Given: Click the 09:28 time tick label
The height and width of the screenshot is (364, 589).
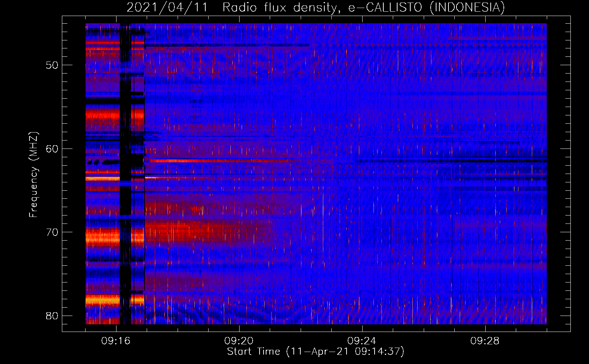Looking at the screenshot, I should (485, 341).
